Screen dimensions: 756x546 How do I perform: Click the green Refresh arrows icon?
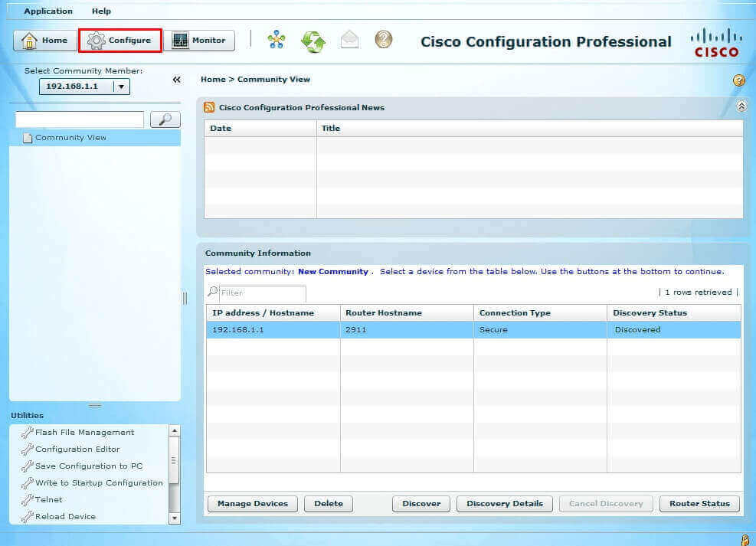tap(313, 41)
